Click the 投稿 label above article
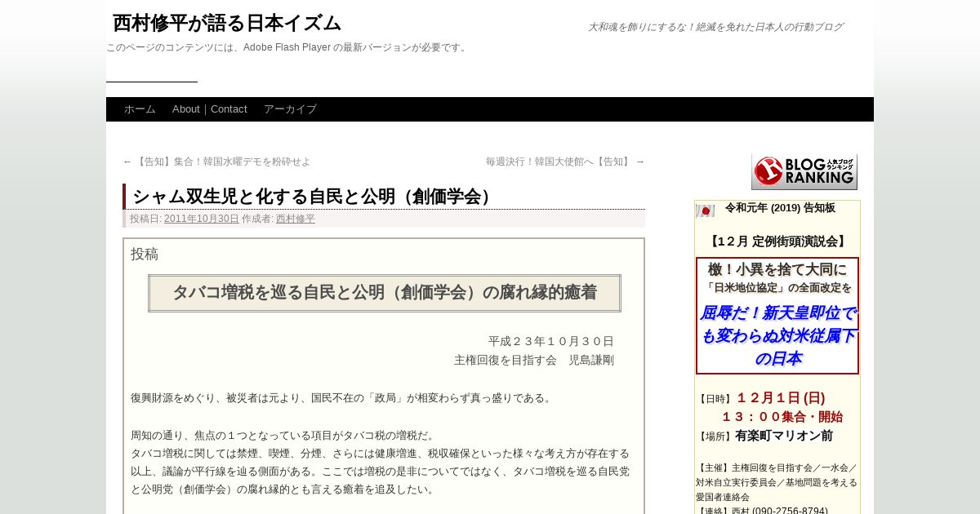This screenshot has width=980, height=514. 145,254
